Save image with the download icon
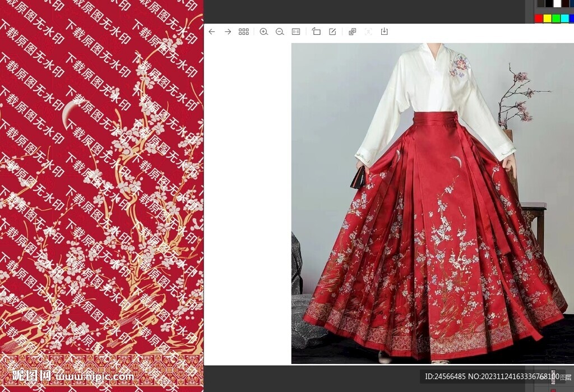Image resolution: width=574 pixels, height=392 pixels. [384, 32]
